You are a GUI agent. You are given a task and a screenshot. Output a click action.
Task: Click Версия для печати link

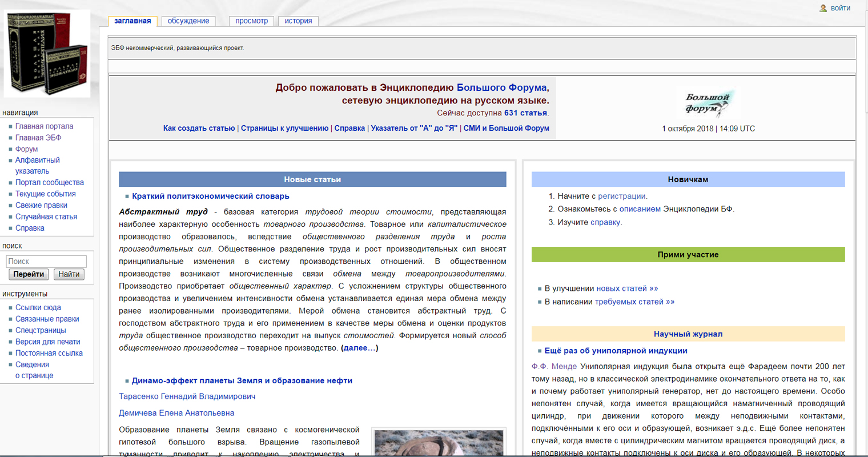pyautogui.click(x=47, y=342)
